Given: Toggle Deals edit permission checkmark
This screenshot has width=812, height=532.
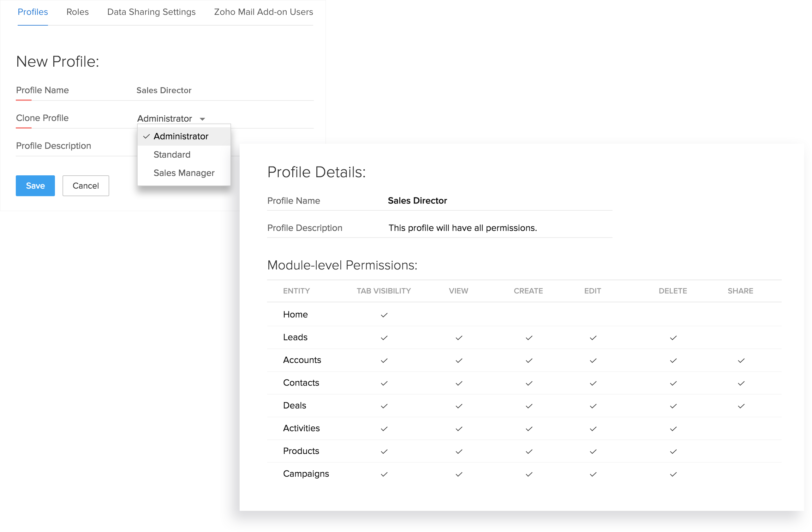Looking at the screenshot, I should pyautogui.click(x=593, y=406).
